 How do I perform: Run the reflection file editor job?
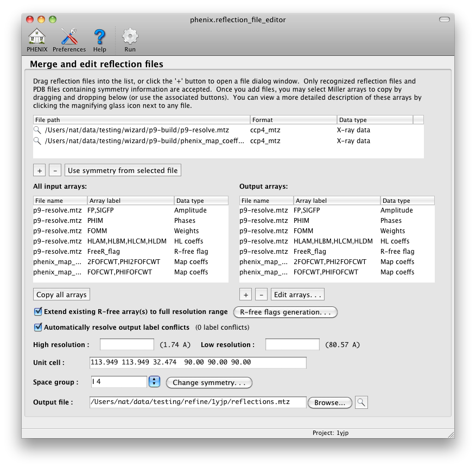[x=130, y=37]
